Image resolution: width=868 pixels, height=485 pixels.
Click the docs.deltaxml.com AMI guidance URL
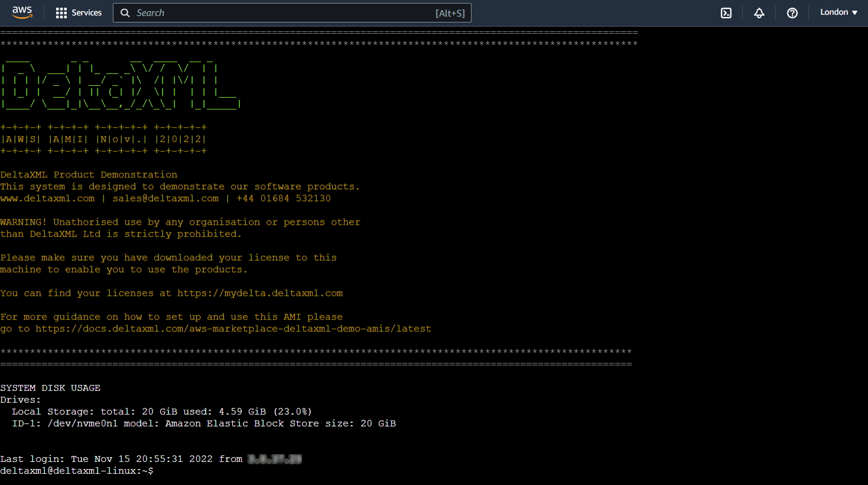pos(233,329)
